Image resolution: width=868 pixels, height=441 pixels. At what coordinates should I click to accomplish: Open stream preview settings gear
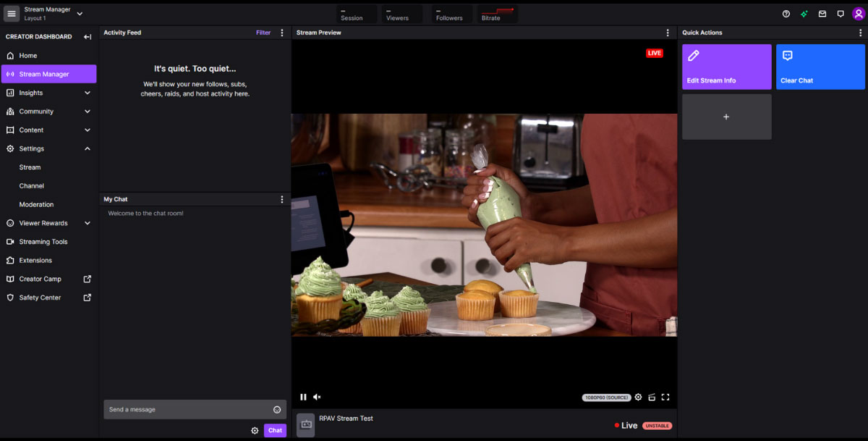click(638, 397)
